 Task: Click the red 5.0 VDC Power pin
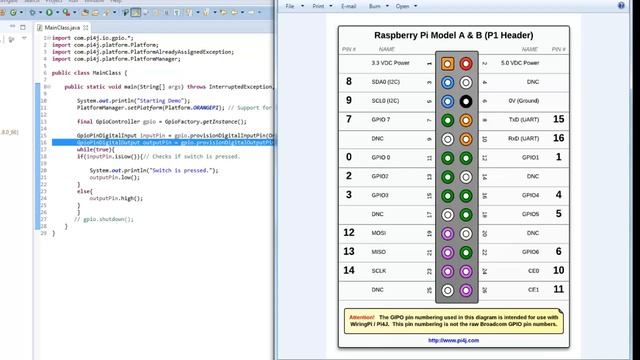pyautogui.click(x=466, y=64)
